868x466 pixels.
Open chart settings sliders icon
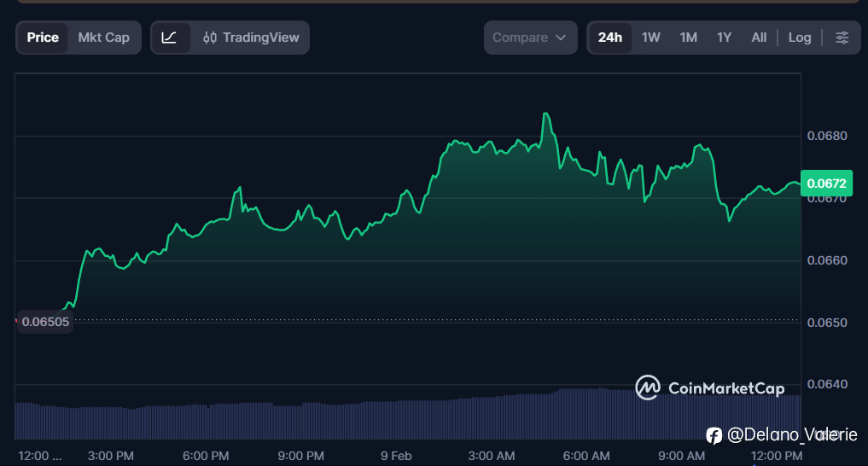click(842, 38)
